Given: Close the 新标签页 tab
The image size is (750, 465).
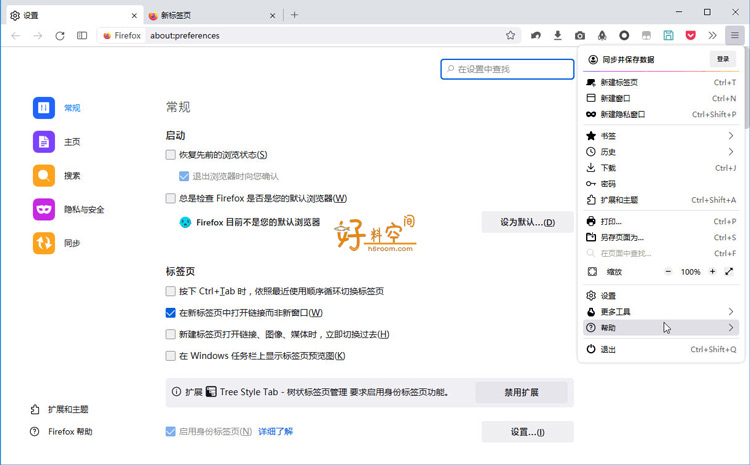Looking at the screenshot, I should 272,16.
